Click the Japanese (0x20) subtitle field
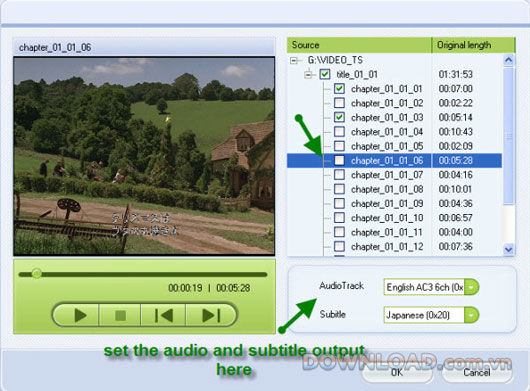Image resolution: width=530 pixels, height=391 pixels. 424,315
